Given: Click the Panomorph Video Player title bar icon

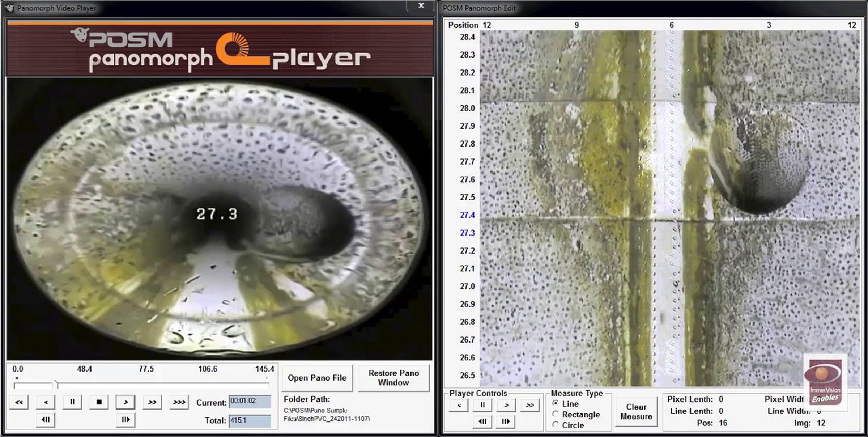Looking at the screenshot, I should [10, 8].
